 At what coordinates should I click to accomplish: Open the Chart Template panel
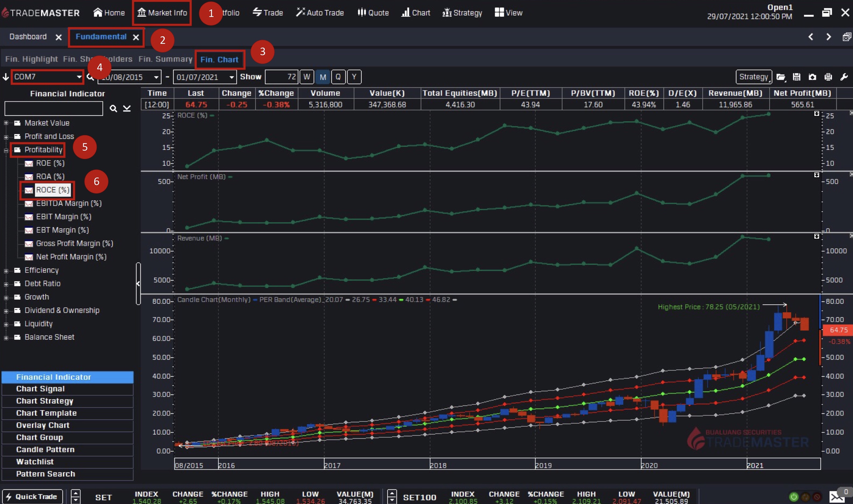coord(68,413)
